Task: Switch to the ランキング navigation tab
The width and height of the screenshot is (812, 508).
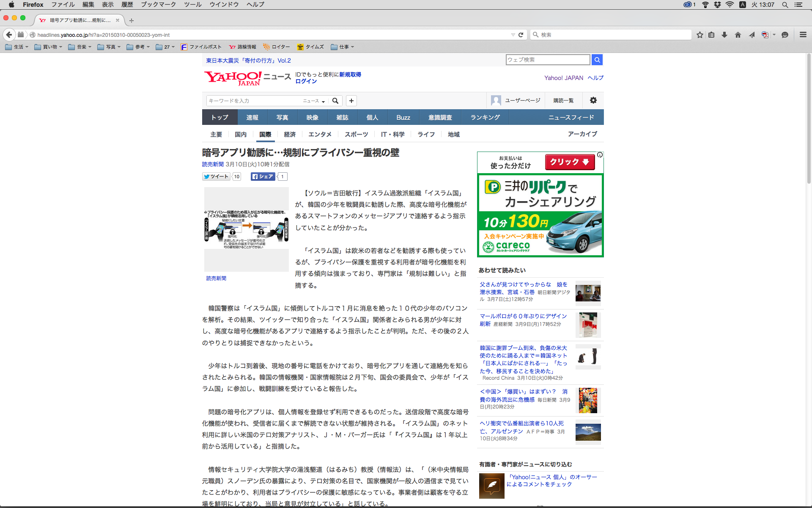Action: click(485, 117)
